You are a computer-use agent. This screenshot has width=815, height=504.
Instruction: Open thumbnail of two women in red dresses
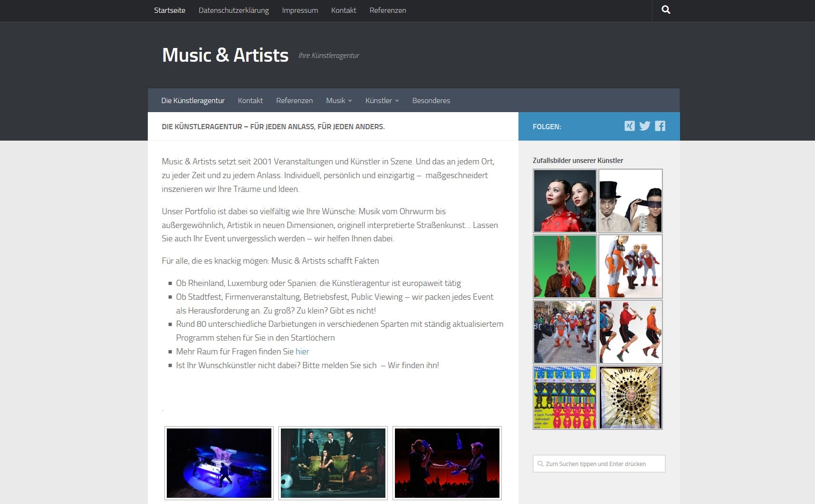565,200
